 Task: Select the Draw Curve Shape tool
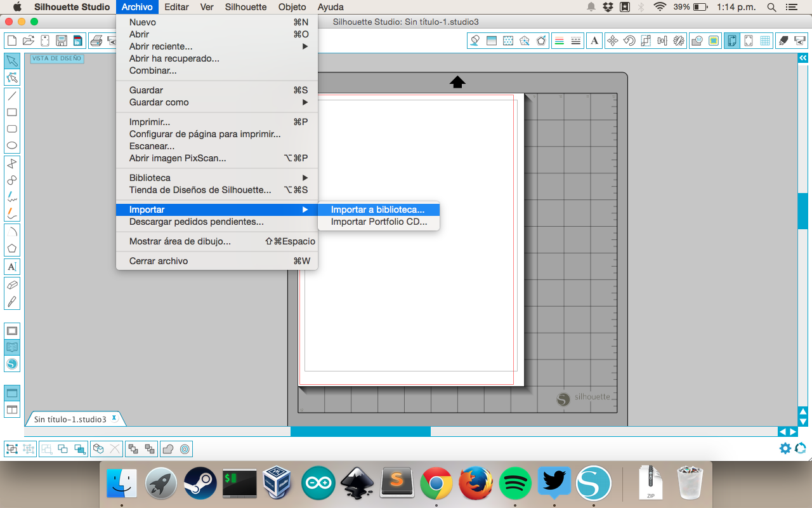point(11,180)
